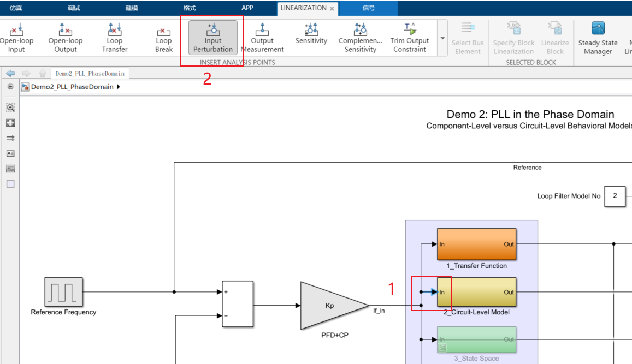
Task: Click the Fit-to-view icon in the sidebar
Action: [x=10, y=123]
